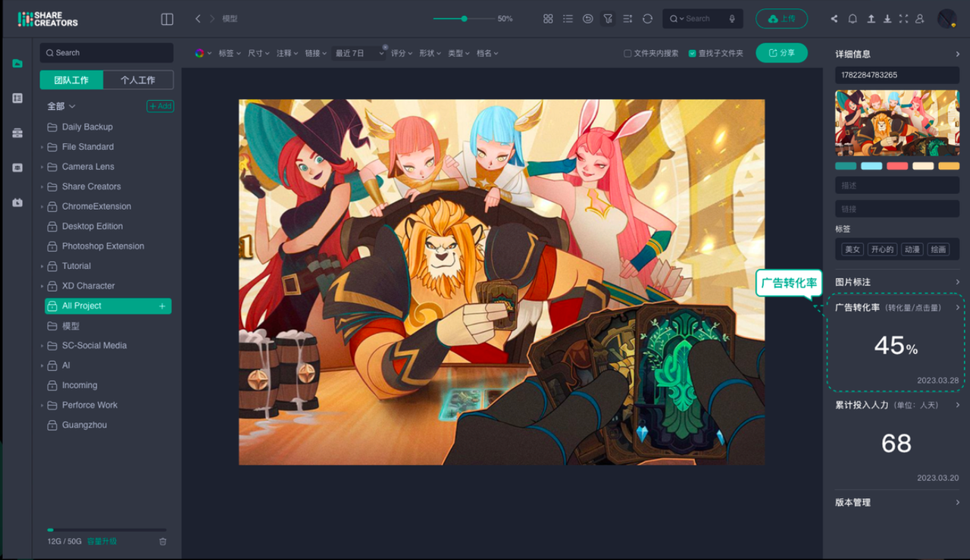Screen dimensions: 970x560
Task: Switch to list view
Action: pos(568,19)
